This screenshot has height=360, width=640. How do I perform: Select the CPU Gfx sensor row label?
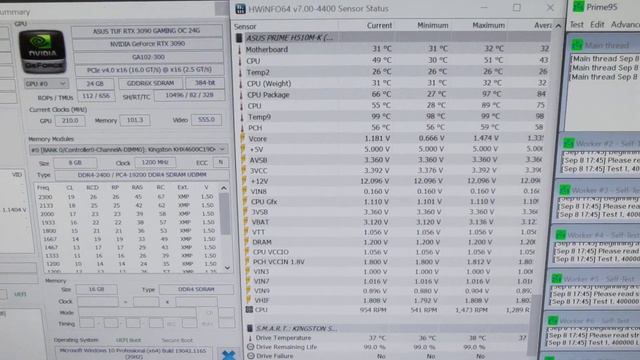264,202
